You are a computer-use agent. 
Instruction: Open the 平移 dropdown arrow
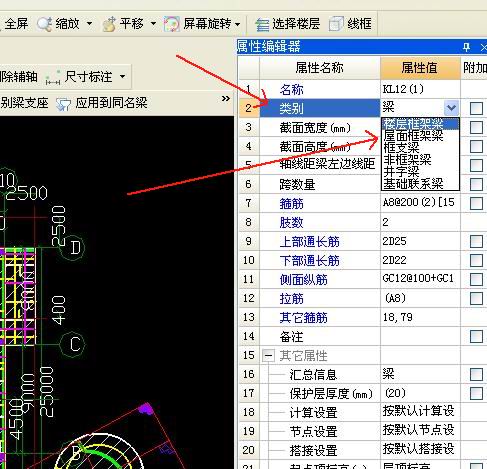tap(153, 24)
